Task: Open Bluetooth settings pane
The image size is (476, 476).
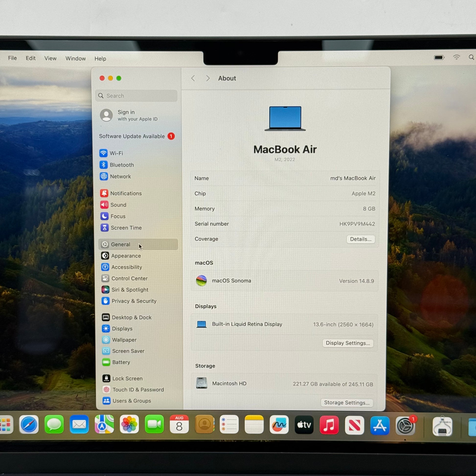Action: tap(117, 165)
